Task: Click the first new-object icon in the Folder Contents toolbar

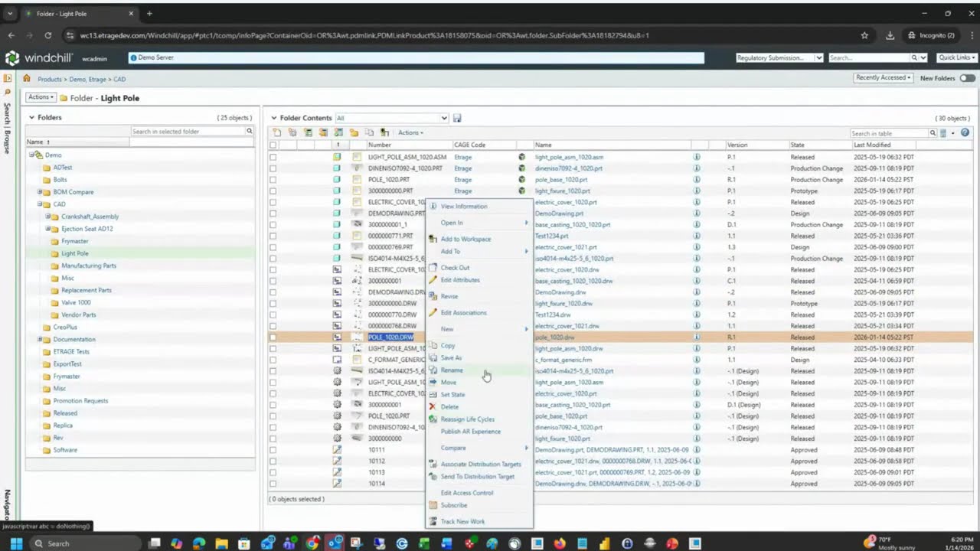Action: tap(277, 132)
